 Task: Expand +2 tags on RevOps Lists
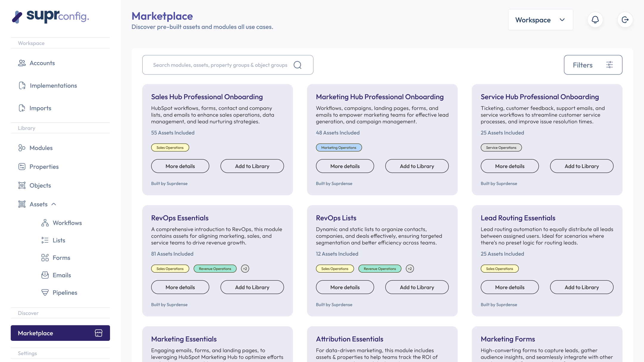coord(410,269)
